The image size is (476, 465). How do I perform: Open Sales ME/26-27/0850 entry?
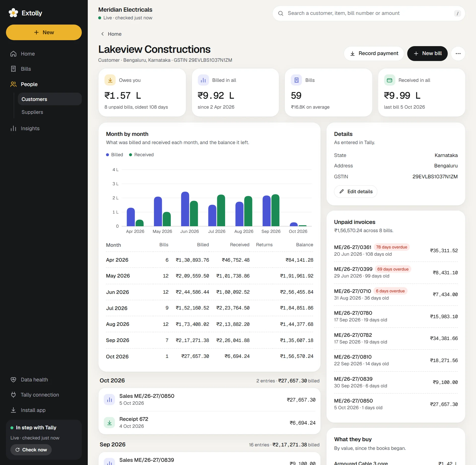pyautogui.click(x=209, y=400)
